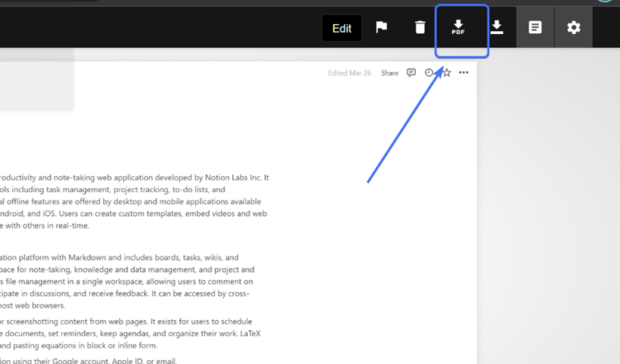Star the page as favorite

pyautogui.click(x=447, y=73)
